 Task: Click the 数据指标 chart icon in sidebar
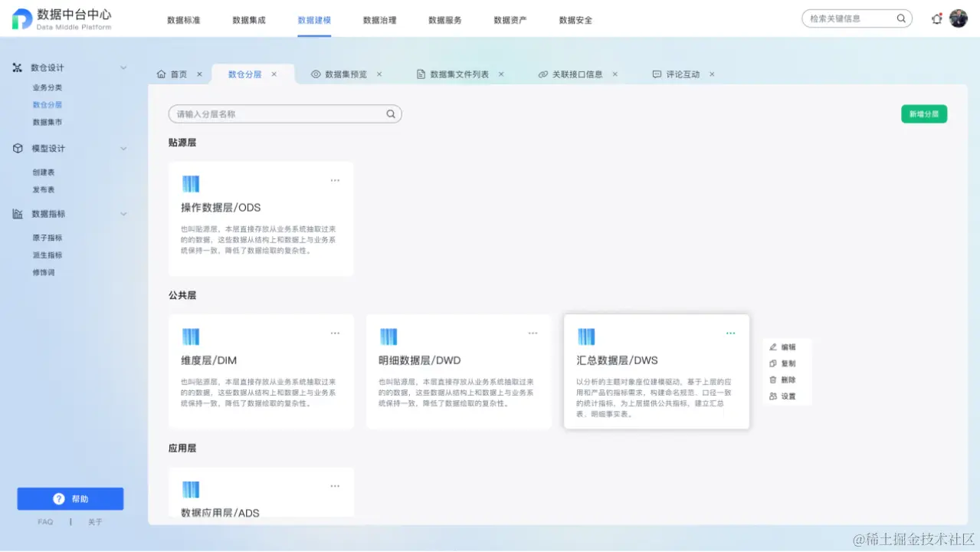tap(18, 214)
